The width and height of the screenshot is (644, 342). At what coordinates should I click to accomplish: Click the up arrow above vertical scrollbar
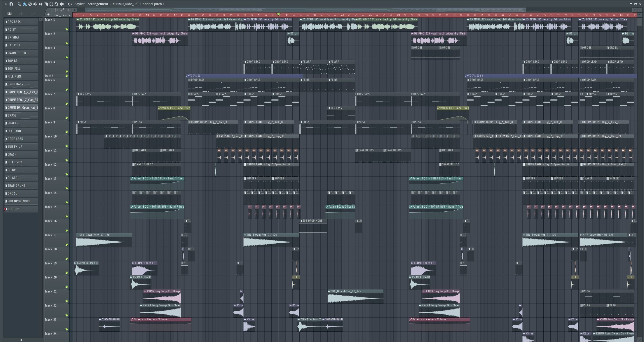[x=640, y=15]
